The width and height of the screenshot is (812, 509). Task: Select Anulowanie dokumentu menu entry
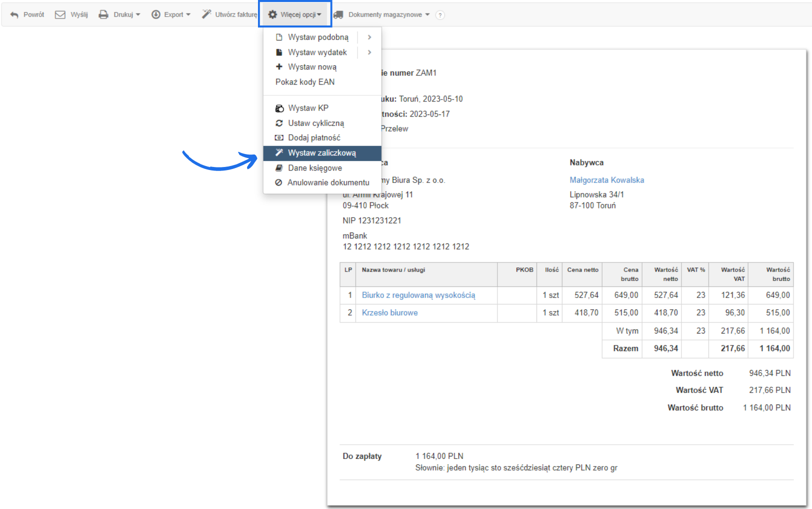point(328,182)
